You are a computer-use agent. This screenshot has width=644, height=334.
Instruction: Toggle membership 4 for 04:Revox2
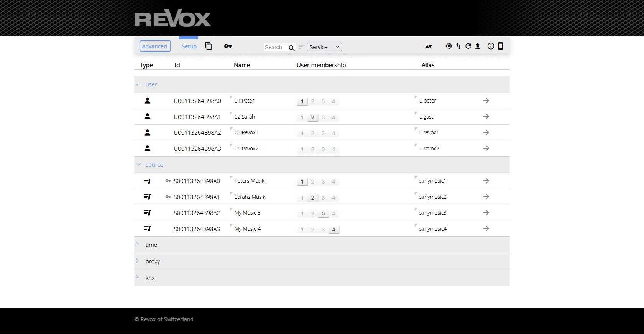coord(333,149)
